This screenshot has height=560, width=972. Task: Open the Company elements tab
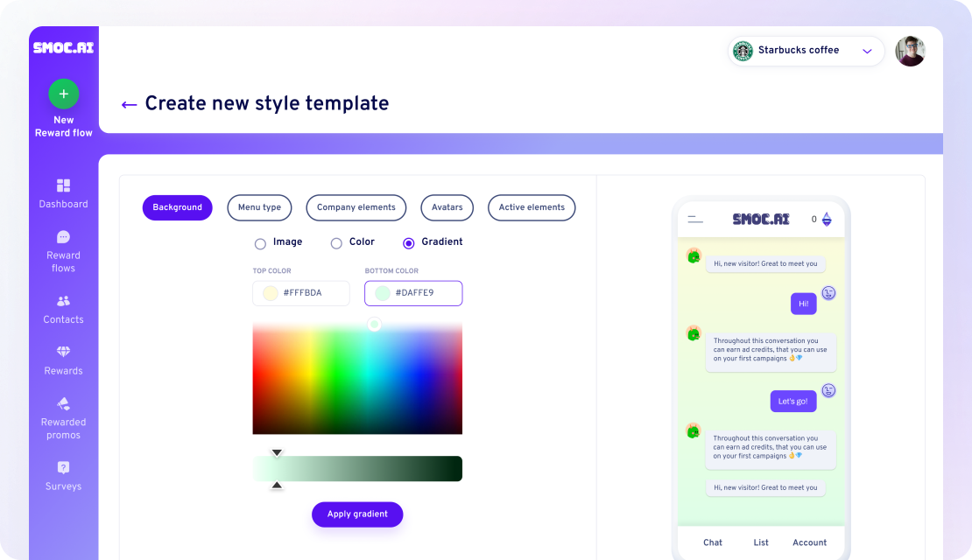tap(356, 207)
